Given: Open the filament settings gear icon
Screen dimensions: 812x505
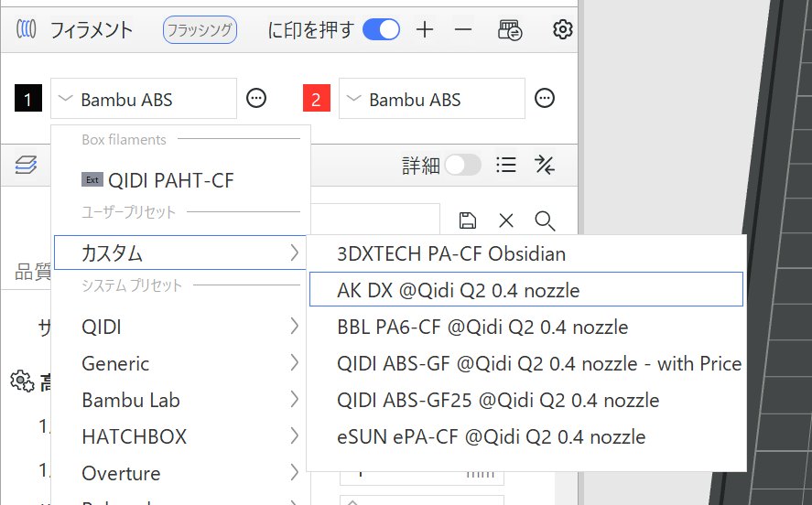Looking at the screenshot, I should click(x=563, y=30).
